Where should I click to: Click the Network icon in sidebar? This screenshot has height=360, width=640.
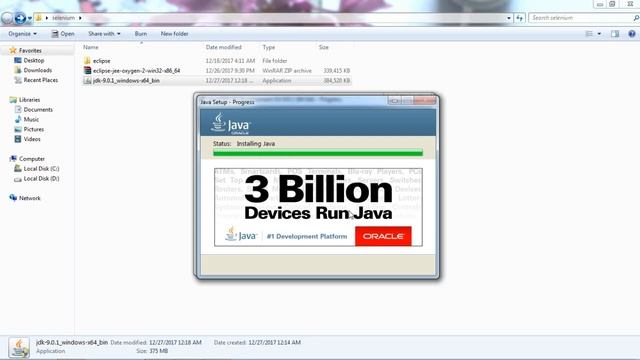pos(13,198)
